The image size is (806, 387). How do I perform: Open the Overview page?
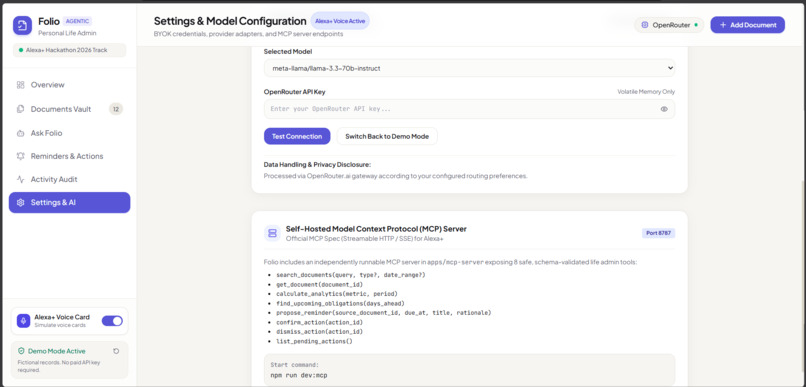coord(69,85)
